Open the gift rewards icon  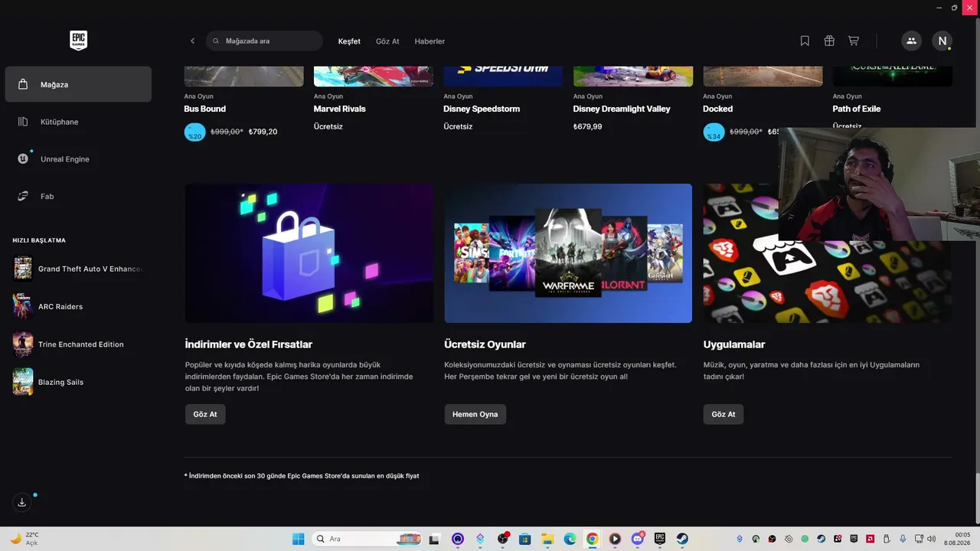click(829, 41)
